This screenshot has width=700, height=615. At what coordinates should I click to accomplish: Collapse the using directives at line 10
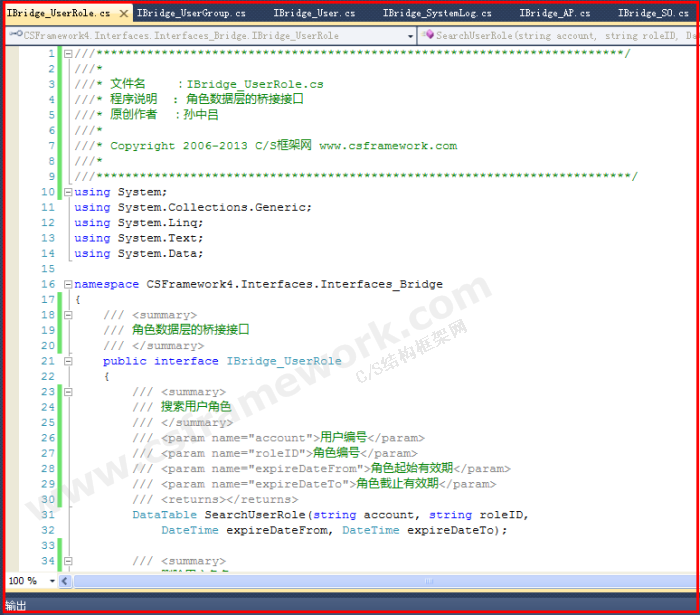[x=67, y=192]
